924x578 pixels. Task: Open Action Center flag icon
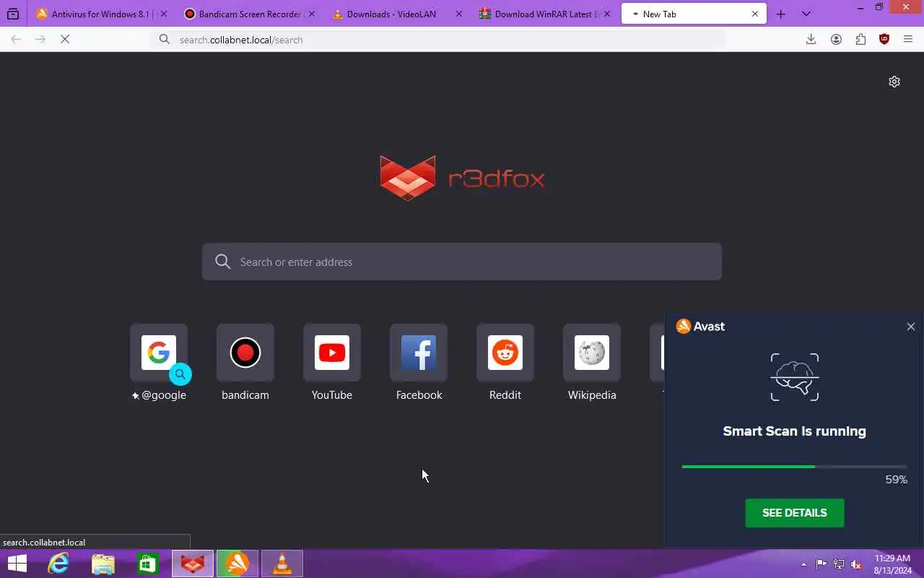pos(821,564)
